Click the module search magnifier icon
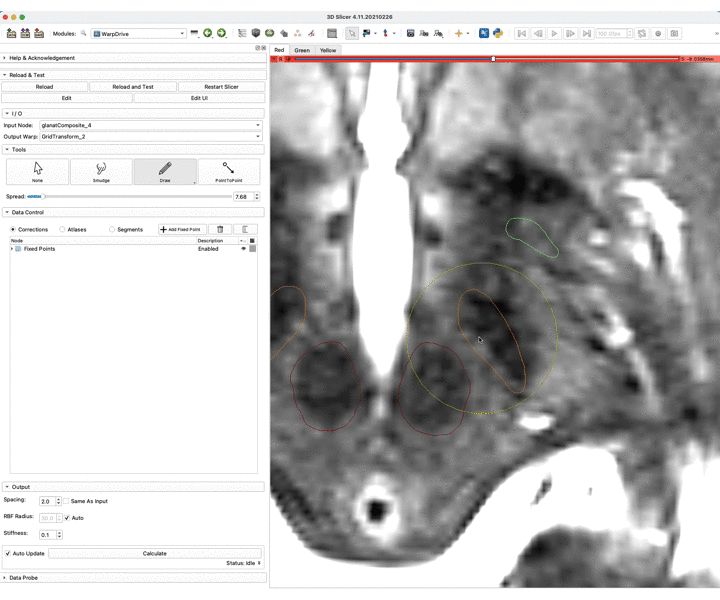Screen dimensions: 720x600 coord(84,33)
